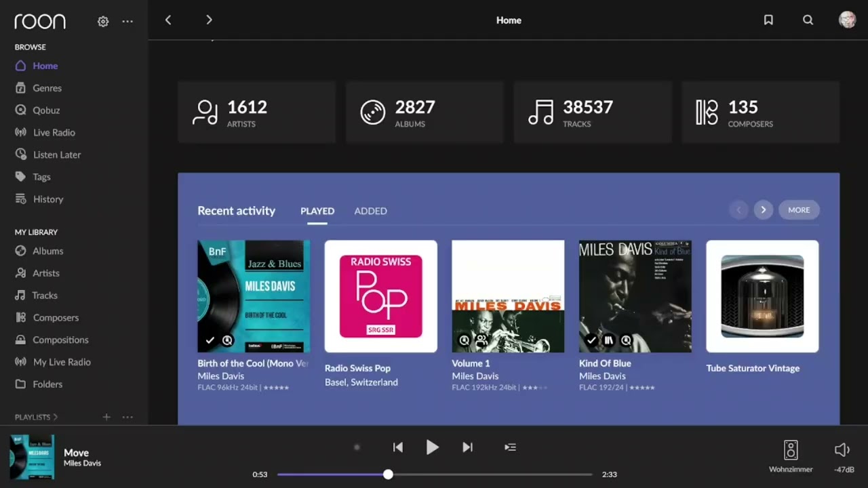Open History in the sidebar
The height and width of the screenshot is (488, 868).
[39, 199]
